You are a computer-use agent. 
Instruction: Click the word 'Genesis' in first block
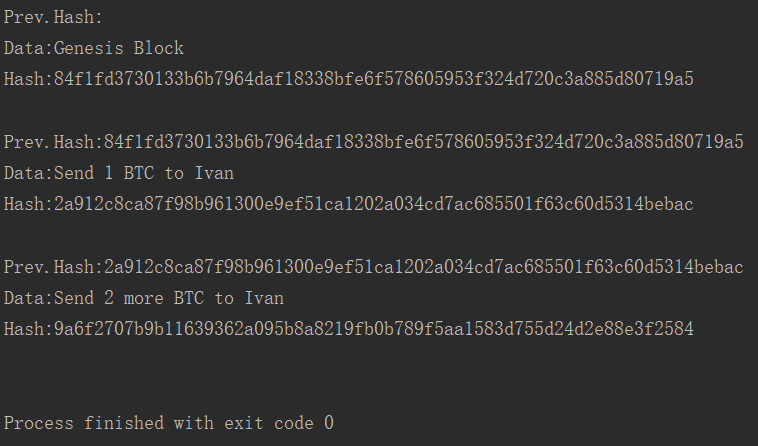(x=88, y=48)
